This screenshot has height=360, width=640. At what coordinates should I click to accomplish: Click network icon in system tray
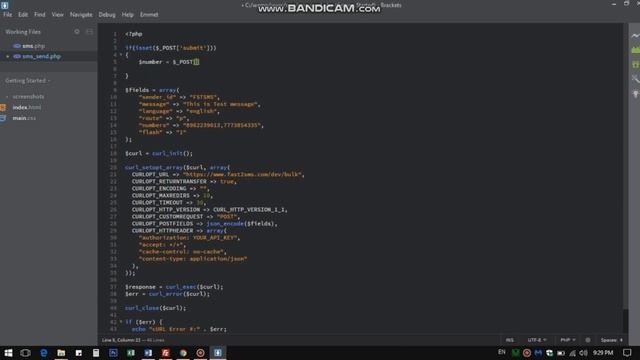point(573,353)
